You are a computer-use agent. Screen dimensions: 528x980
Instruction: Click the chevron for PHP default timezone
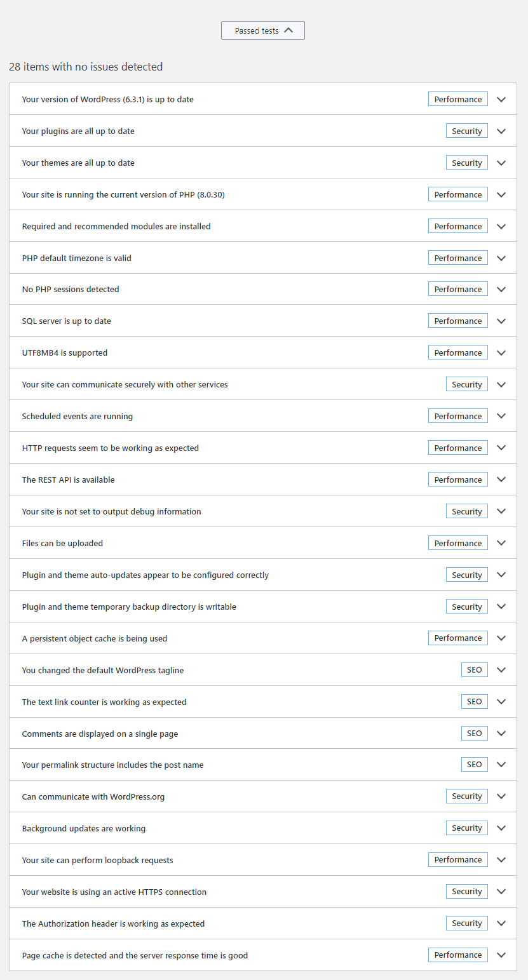pyautogui.click(x=501, y=258)
